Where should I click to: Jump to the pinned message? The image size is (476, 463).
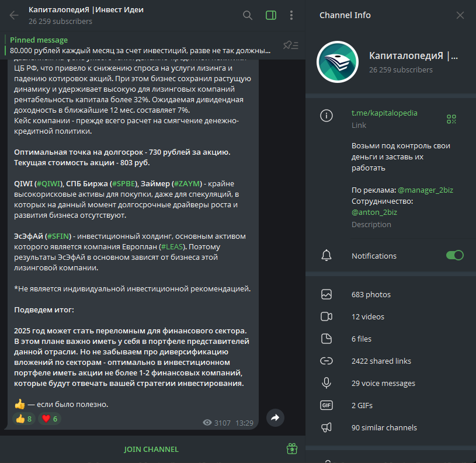tap(140, 45)
